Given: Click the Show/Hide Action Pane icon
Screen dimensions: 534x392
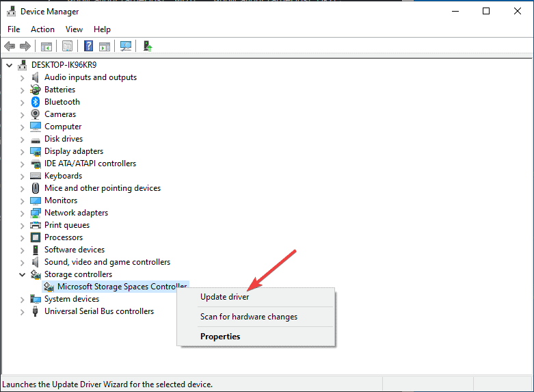Looking at the screenshot, I should [x=105, y=47].
